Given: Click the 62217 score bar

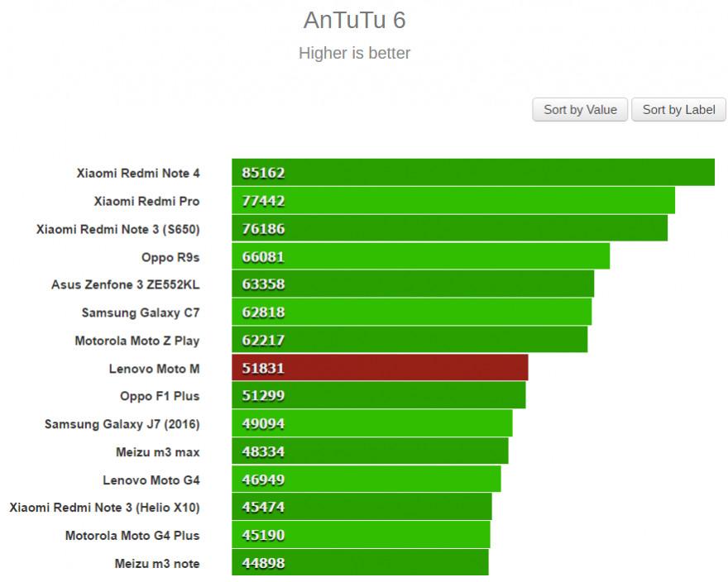Looking at the screenshot, I should (410, 339).
